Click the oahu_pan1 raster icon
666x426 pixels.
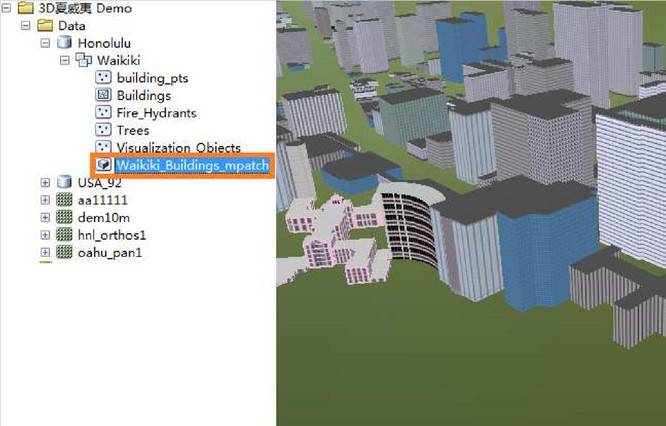(x=64, y=252)
